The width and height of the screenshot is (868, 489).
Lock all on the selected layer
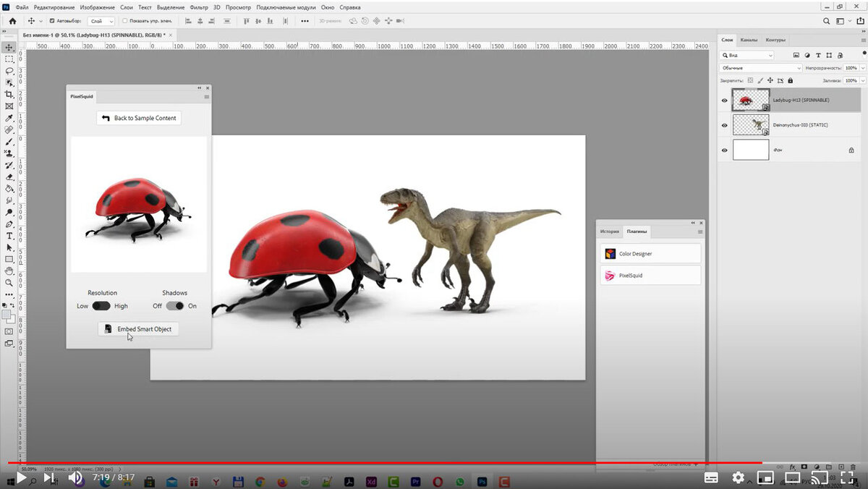point(790,80)
